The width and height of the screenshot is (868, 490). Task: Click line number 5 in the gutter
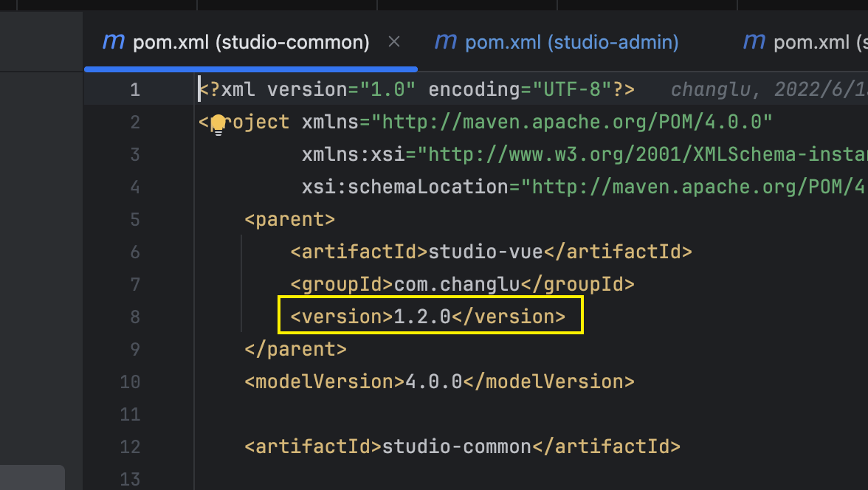[x=135, y=220]
